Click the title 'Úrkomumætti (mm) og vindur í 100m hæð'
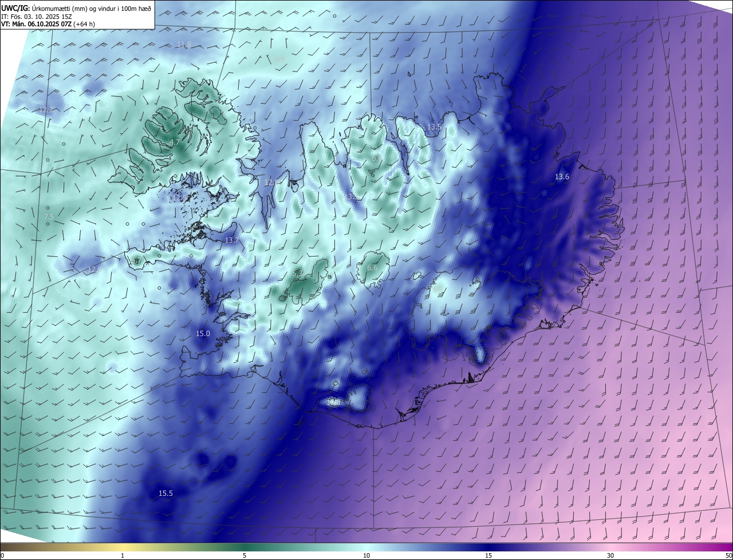 click(x=90, y=9)
